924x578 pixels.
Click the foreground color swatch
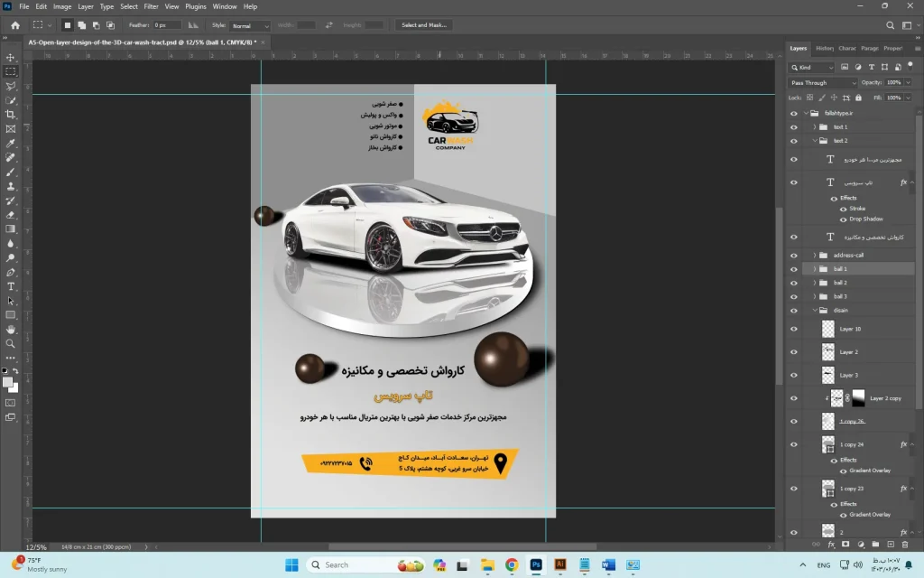[7, 382]
